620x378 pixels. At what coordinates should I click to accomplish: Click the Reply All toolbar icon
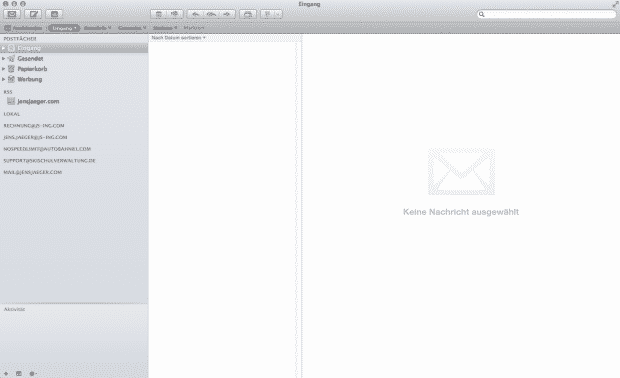click(211, 14)
